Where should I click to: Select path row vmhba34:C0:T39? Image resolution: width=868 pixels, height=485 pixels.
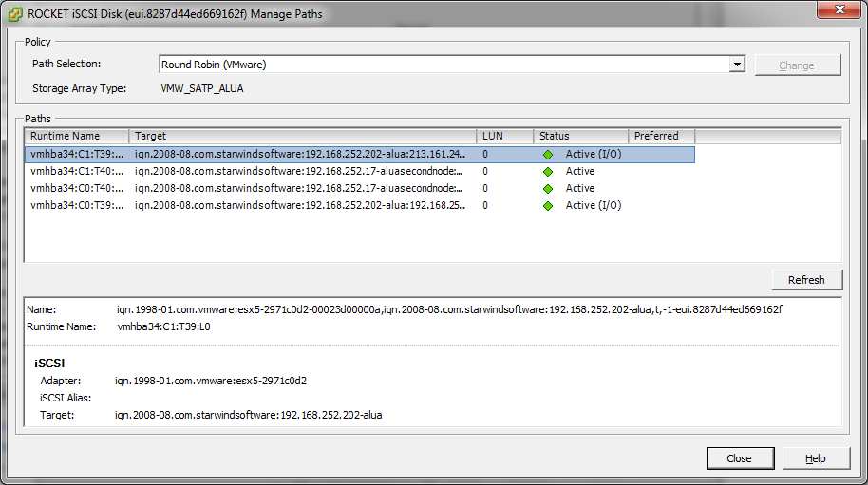click(x=360, y=206)
